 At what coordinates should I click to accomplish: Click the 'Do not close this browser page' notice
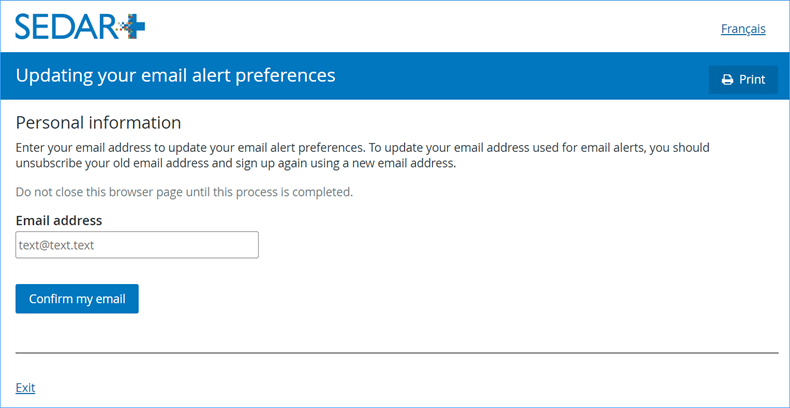pos(184,192)
